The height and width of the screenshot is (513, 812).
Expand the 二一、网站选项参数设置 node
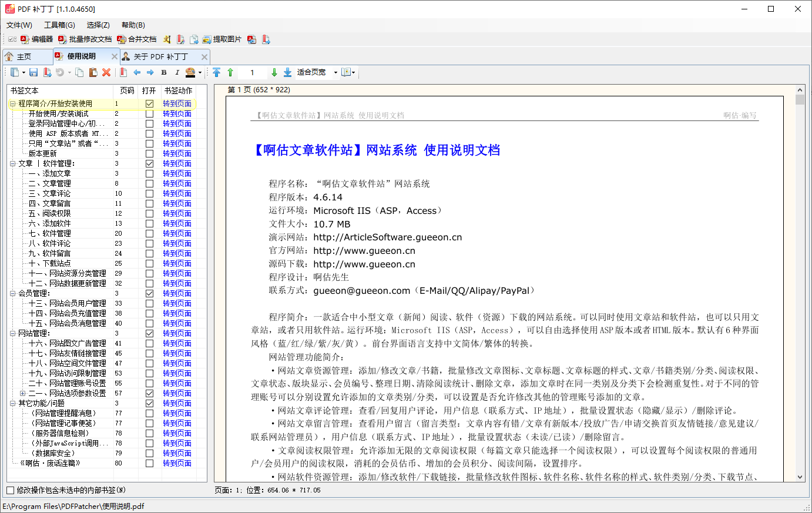pos(23,393)
